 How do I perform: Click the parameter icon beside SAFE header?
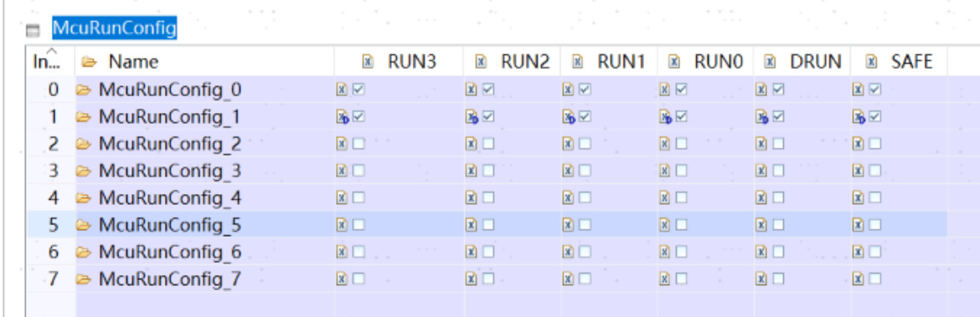(871, 62)
